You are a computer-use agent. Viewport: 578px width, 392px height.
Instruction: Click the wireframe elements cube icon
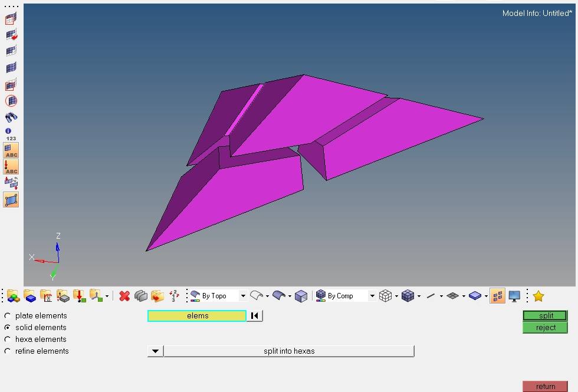click(x=385, y=296)
